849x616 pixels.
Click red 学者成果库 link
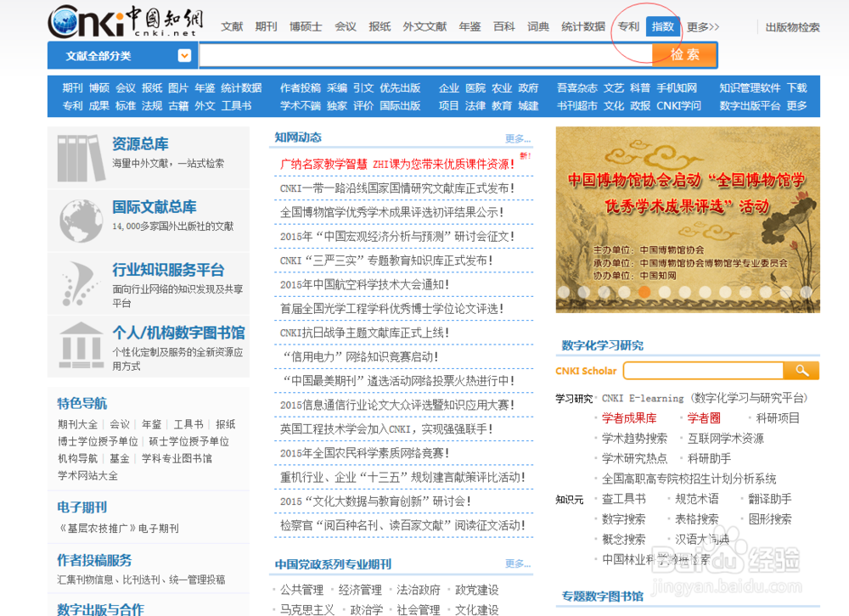coord(629,418)
